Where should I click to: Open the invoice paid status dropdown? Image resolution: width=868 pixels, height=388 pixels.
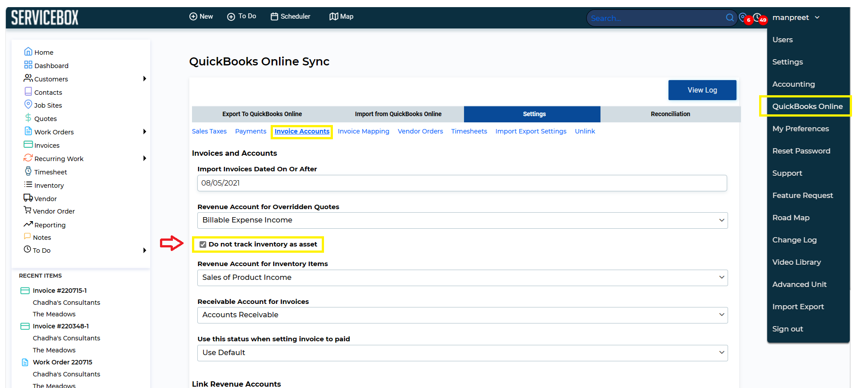click(462, 353)
